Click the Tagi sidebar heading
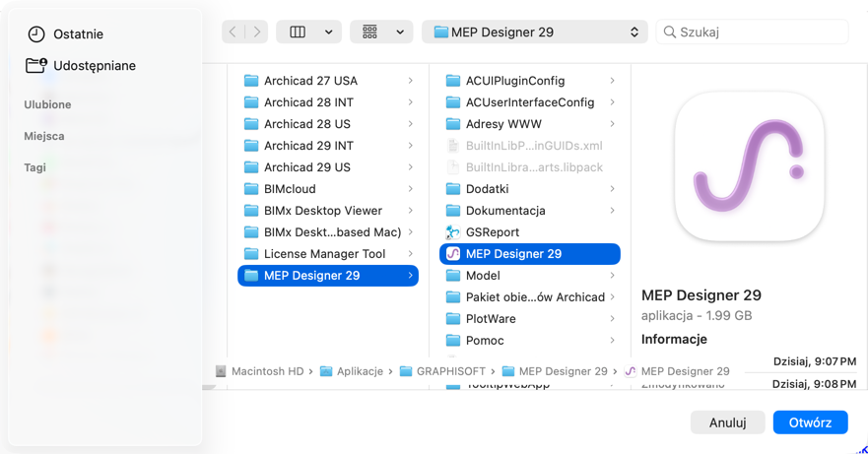Screen dimensions: 868x454 (x=34, y=167)
